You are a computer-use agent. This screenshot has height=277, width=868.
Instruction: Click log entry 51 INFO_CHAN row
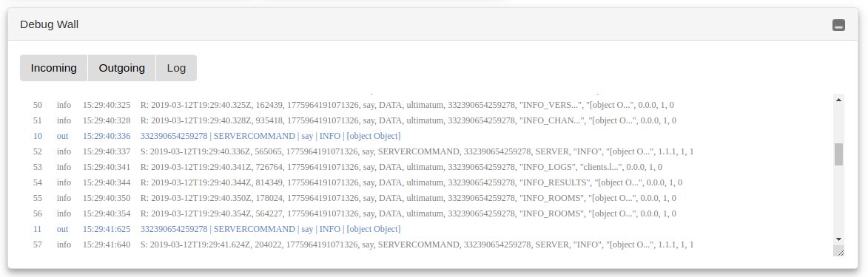363,120
